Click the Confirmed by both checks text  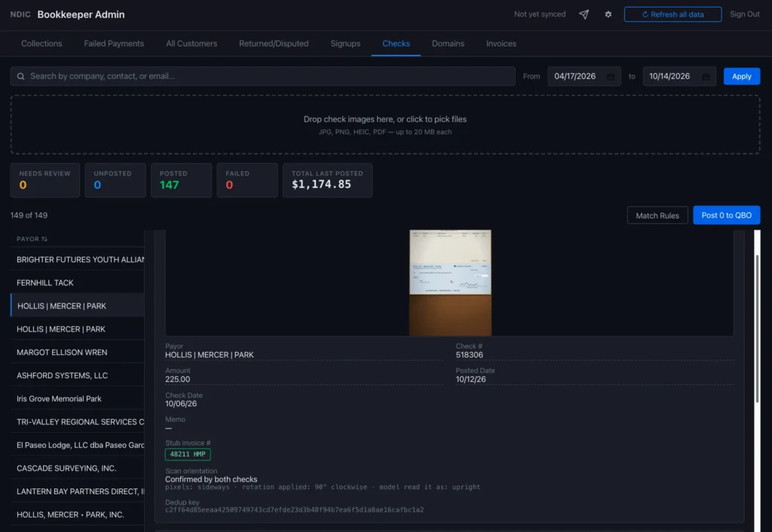(211, 478)
